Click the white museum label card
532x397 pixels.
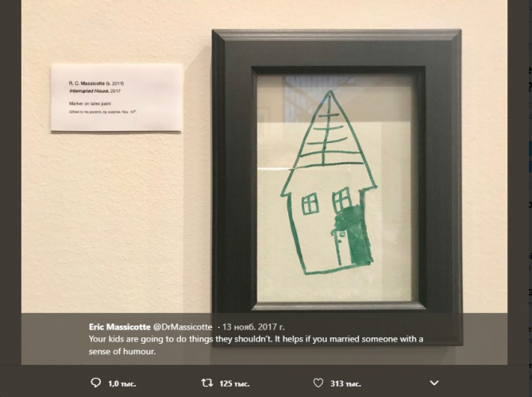point(117,97)
